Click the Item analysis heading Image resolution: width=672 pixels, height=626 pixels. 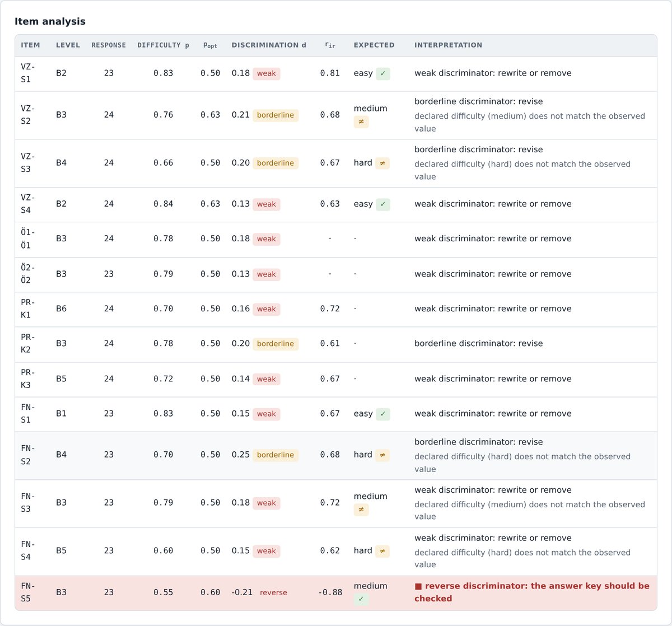pos(50,21)
